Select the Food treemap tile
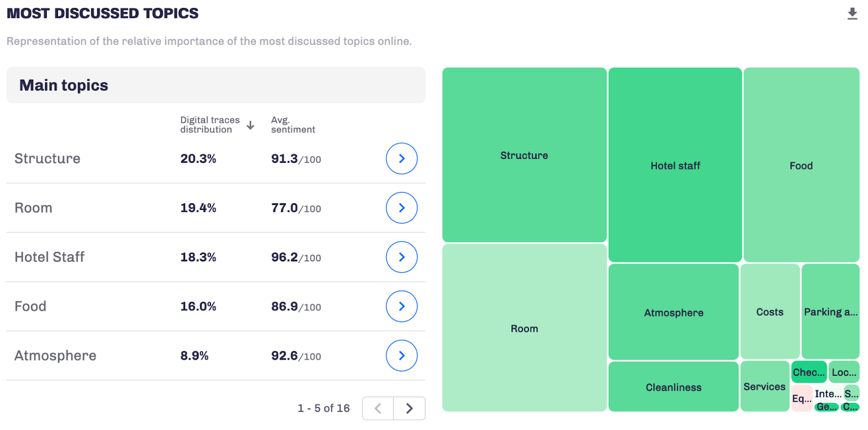Image resolution: width=868 pixels, height=430 pixels. (801, 165)
